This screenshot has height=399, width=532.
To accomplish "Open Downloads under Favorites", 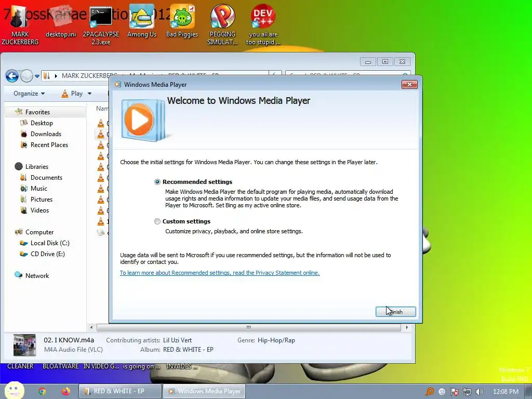I will (x=46, y=134).
